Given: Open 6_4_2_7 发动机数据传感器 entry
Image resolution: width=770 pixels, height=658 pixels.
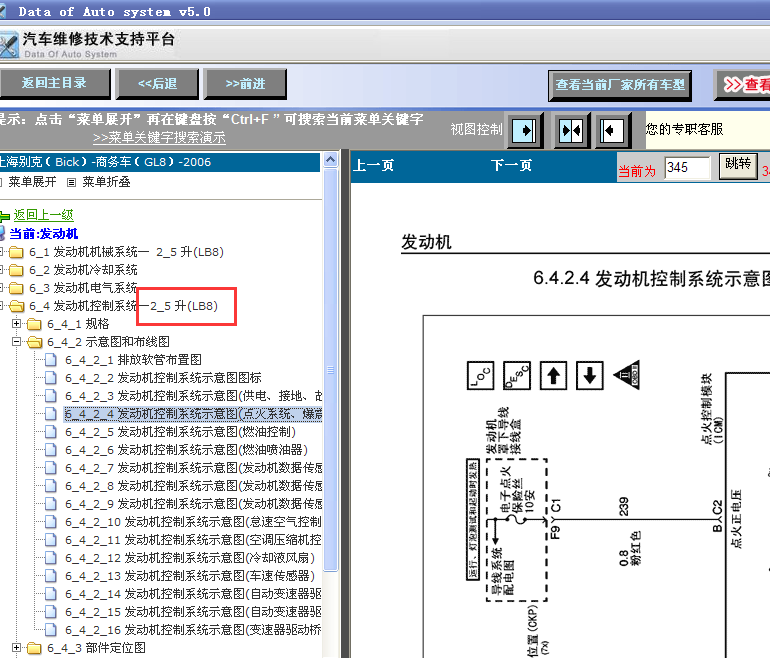Looking at the screenshot, I should coord(193,468).
